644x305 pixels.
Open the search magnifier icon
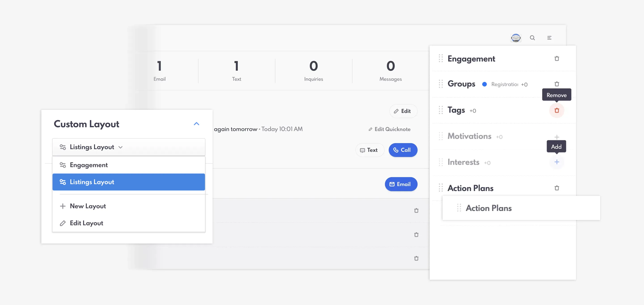(532, 38)
